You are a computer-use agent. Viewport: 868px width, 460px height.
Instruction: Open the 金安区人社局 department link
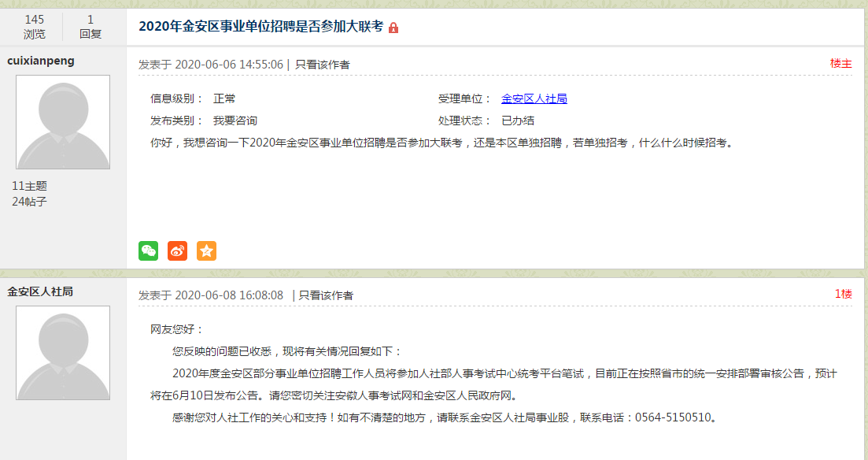pyautogui.click(x=534, y=98)
